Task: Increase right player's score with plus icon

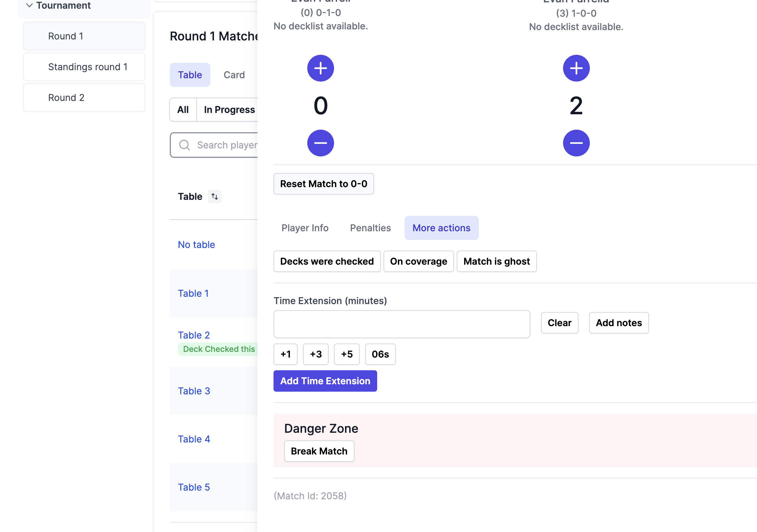Action: [x=576, y=68]
